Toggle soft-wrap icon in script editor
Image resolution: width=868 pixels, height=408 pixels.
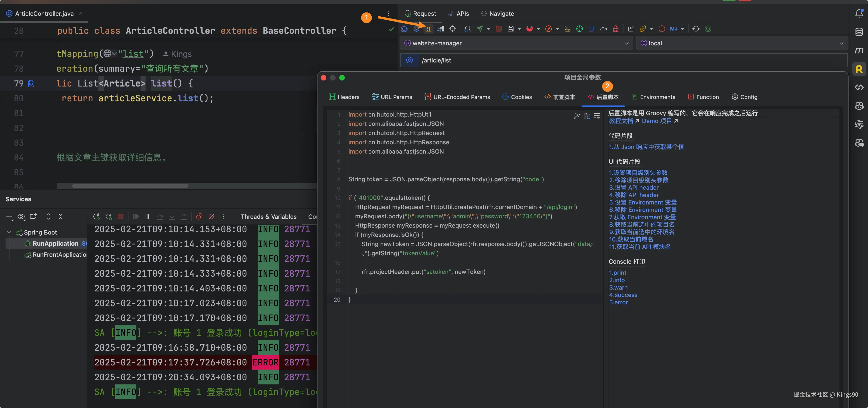point(597,116)
